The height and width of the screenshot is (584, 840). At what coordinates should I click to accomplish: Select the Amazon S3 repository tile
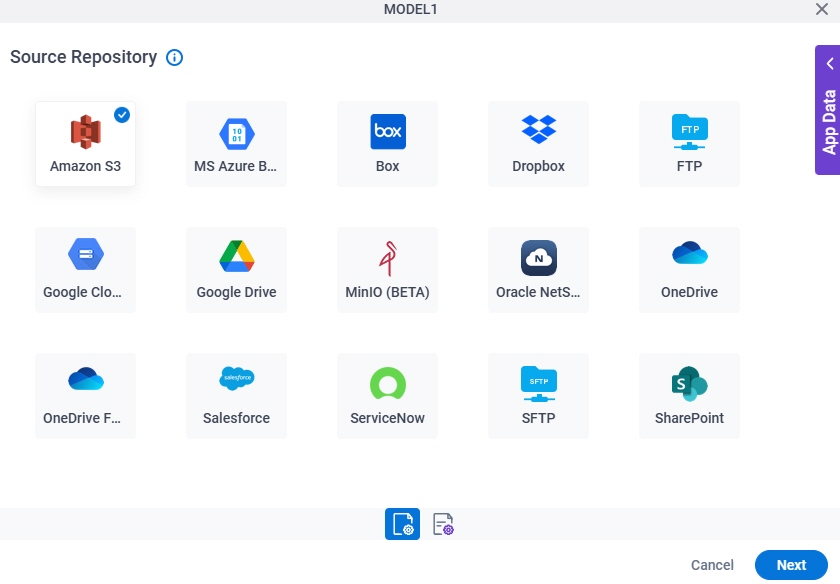85,144
